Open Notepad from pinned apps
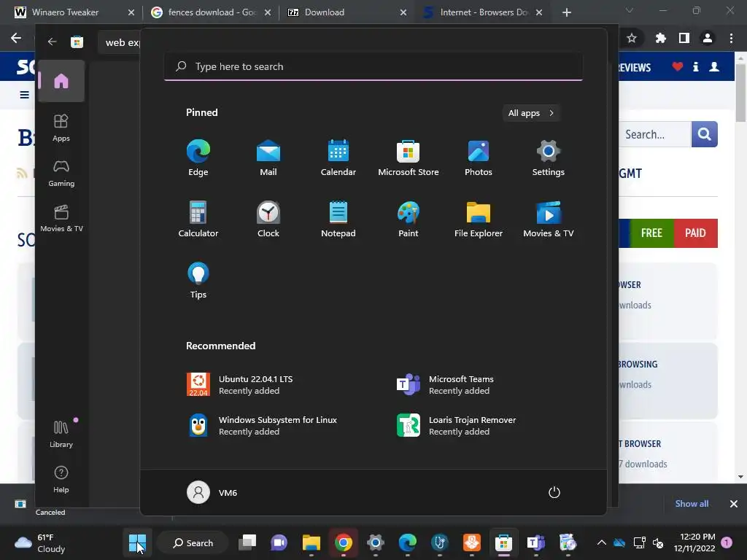The height and width of the screenshot is (560, 747). tap(338, 219)
